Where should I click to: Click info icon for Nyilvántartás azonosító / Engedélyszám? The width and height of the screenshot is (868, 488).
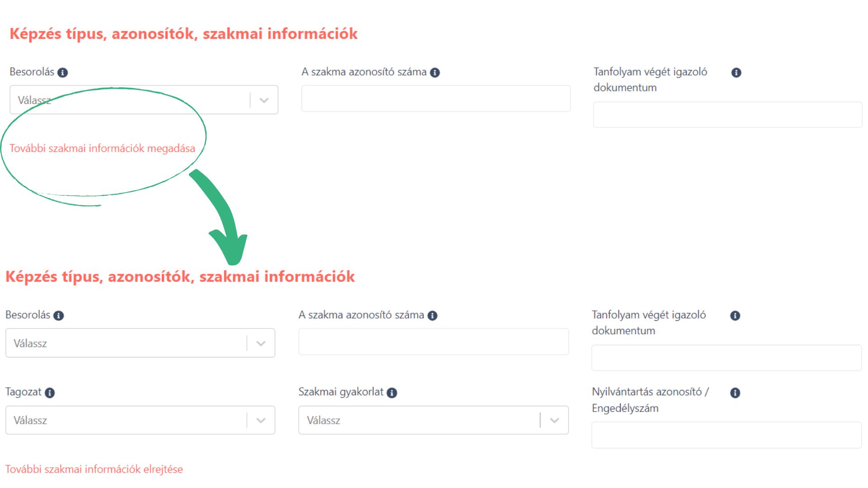[x=735, y=393]
